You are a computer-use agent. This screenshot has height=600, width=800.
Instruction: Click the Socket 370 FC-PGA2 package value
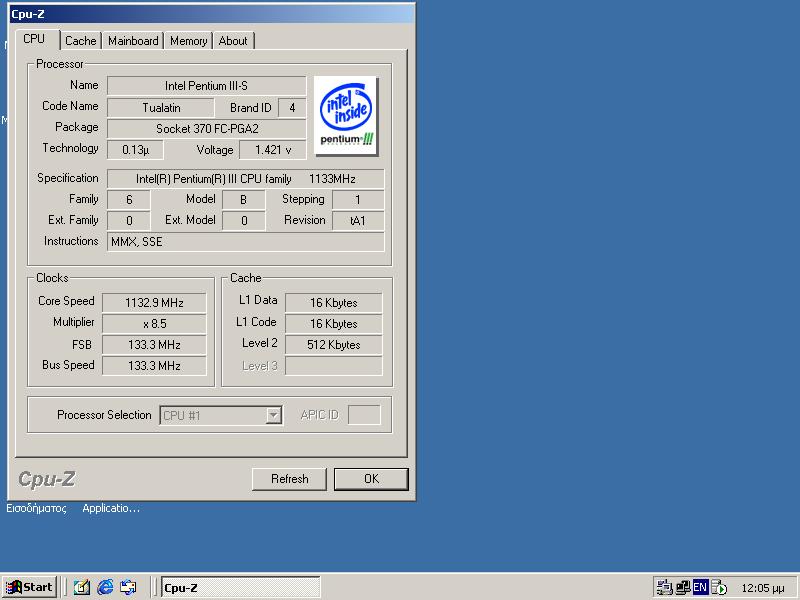click(207, 129)
